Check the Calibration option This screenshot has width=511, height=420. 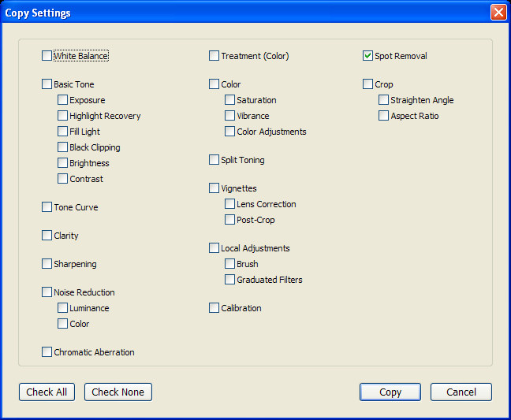[x=214, y=307]
